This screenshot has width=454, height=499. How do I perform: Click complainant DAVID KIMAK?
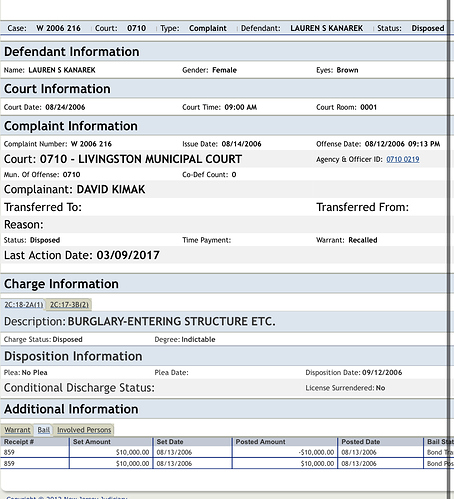coord(111,189)
